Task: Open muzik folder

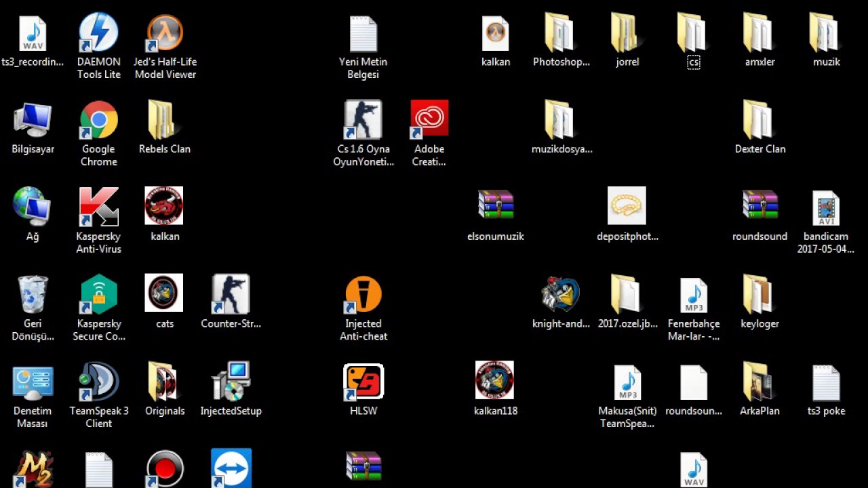Action: click(825, 33)
